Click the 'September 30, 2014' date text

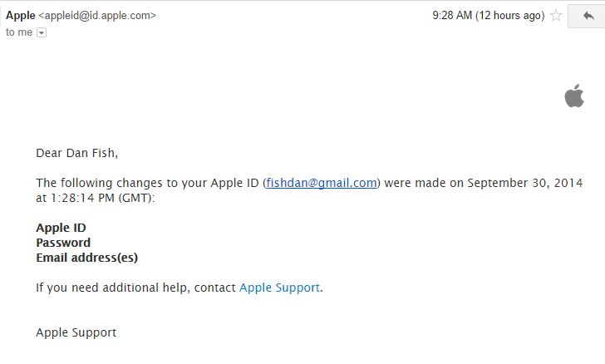(524, 183)
